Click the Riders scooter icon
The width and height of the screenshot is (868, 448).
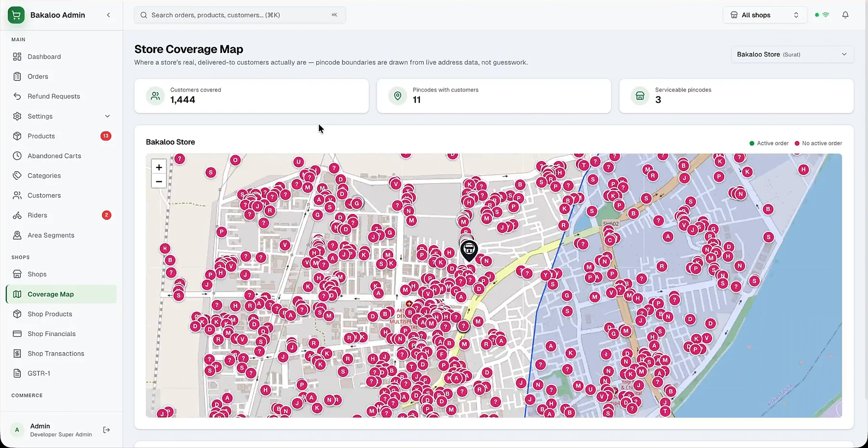tap(17, 215)
